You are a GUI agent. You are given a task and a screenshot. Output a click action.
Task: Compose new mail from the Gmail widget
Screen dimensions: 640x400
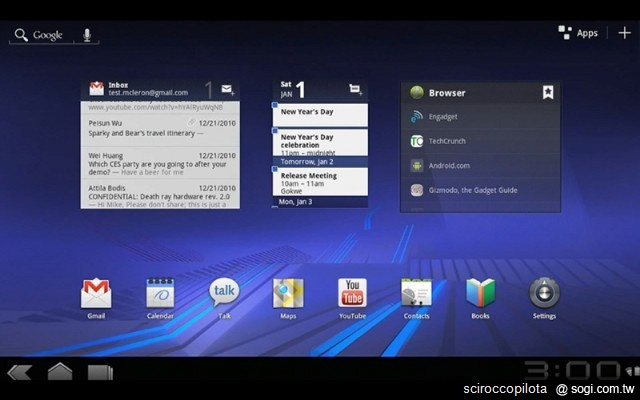point(228,89)
